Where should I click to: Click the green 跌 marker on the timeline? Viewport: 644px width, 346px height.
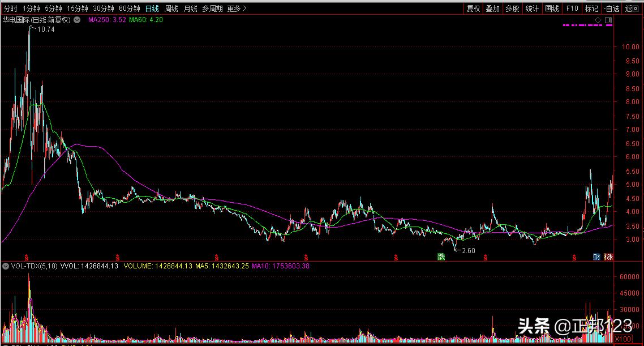pos(441,257)
